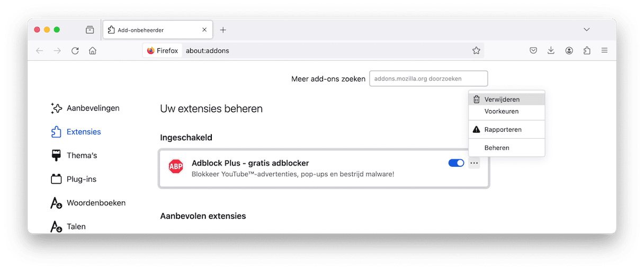Open the extensions puzzle-piece toolbar icon
The width and height of the screenshot is (644, 270).
pyautogui.click(x=586, y=51)
